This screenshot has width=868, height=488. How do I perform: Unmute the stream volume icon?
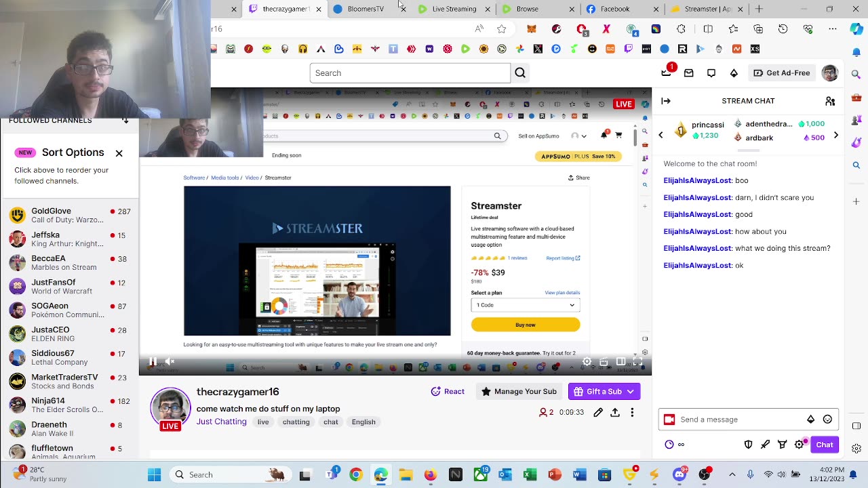point(170,362)
